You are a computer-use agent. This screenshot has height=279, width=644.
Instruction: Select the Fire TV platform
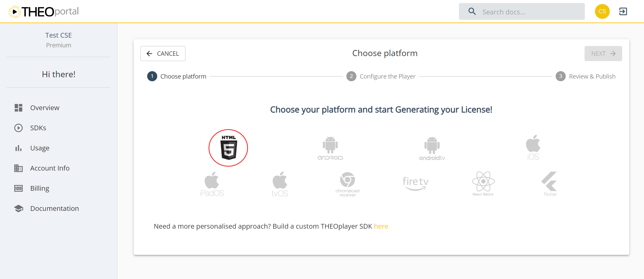click(416, 183)
